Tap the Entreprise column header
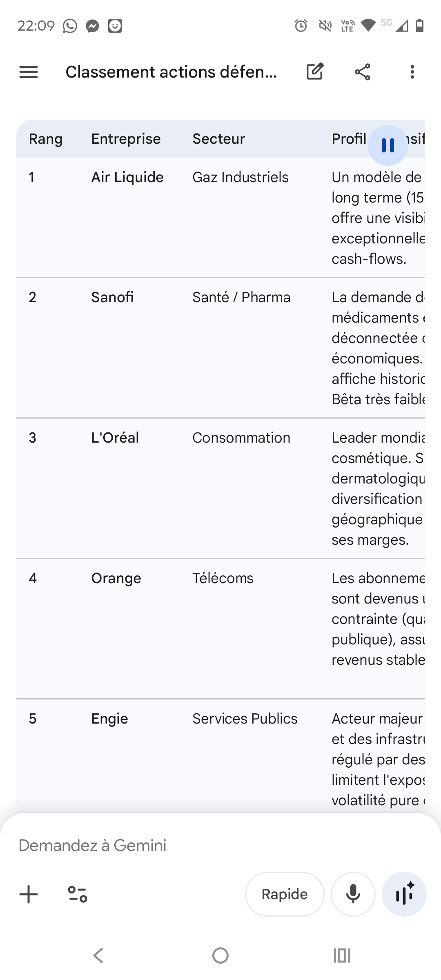 click(x=126, y=139)
